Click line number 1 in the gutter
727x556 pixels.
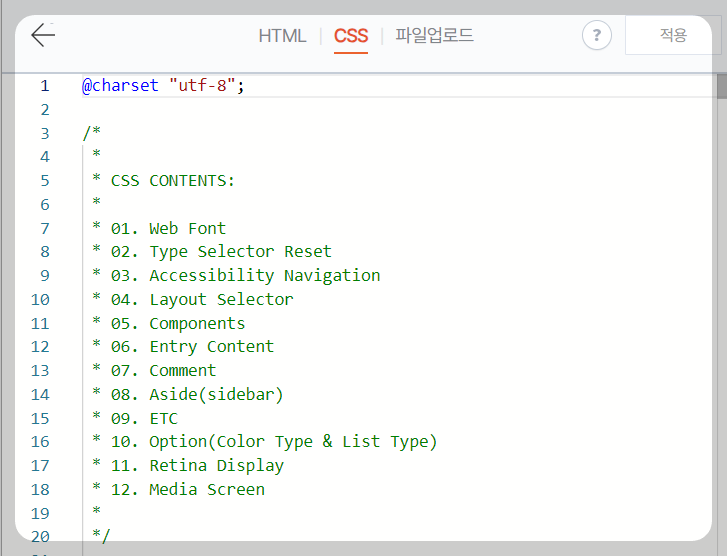click(45, 86)
